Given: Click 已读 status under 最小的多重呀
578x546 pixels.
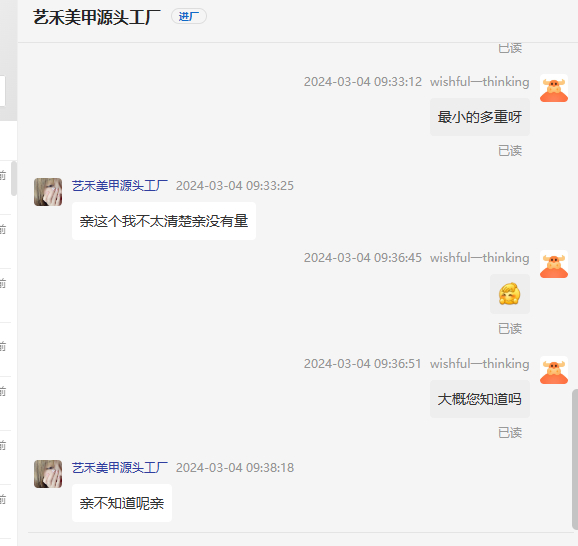Looking at the screenshot, I should (510, 150).
